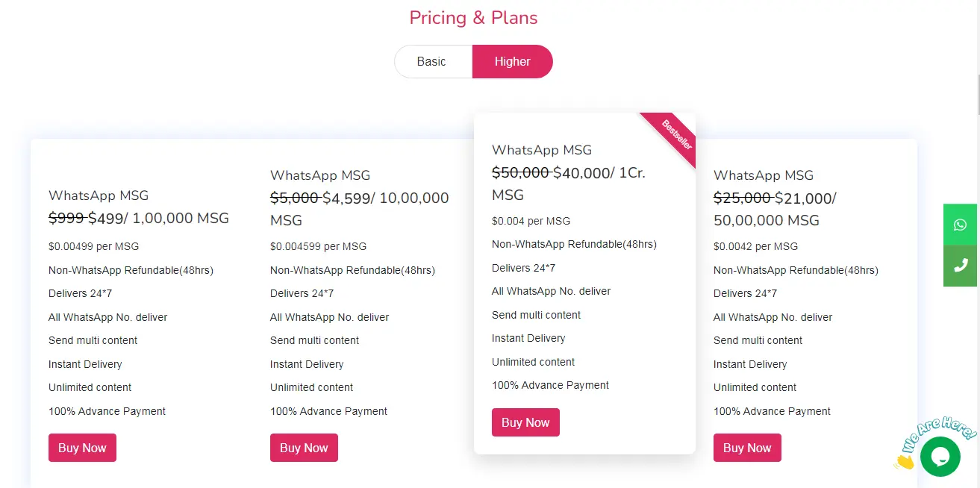The image size is (980, 488).
Task: Buy Now for the 1Cr. MSG plan
Action: tap(525, 422)
